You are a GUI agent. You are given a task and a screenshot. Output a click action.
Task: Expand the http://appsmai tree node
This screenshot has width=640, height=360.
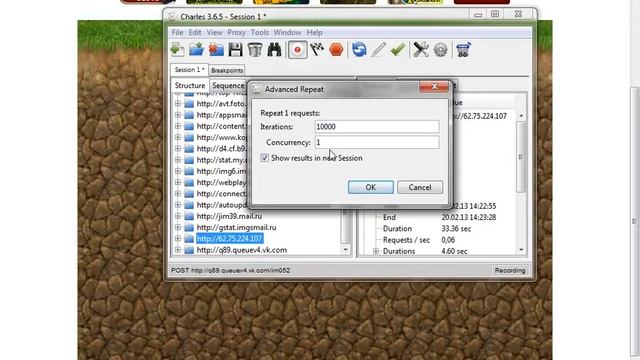pyautogui.click(x=178, y=115)
